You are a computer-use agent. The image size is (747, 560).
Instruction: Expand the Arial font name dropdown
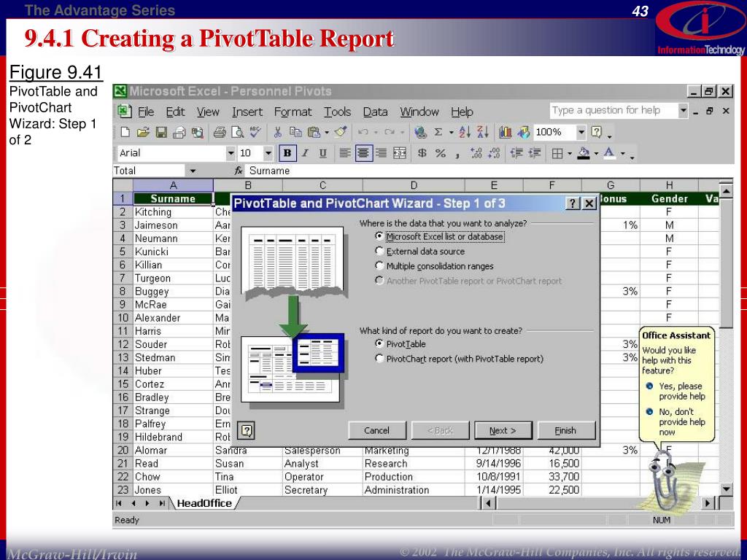point(231,153)
